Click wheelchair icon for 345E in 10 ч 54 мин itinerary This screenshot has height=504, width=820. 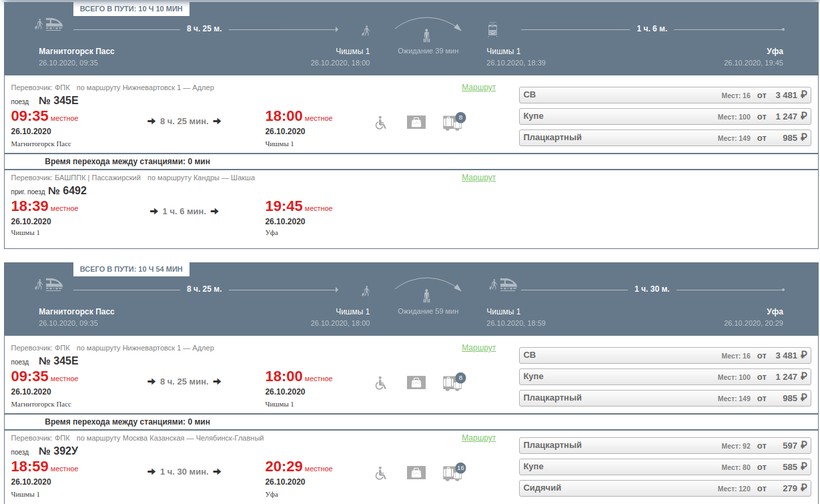(380, 382)
